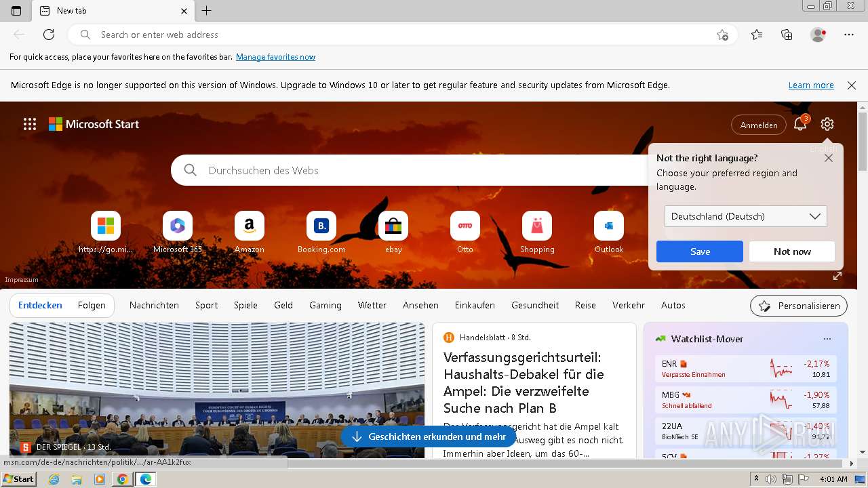Click the taskbar volume speaker icon
Screen dimensions: 868x488
[x=771, y=479]
